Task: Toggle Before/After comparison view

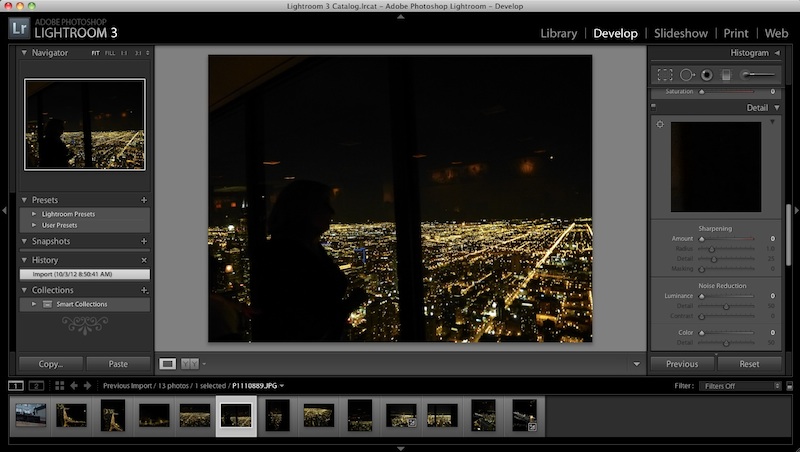Action: [190, 363]
